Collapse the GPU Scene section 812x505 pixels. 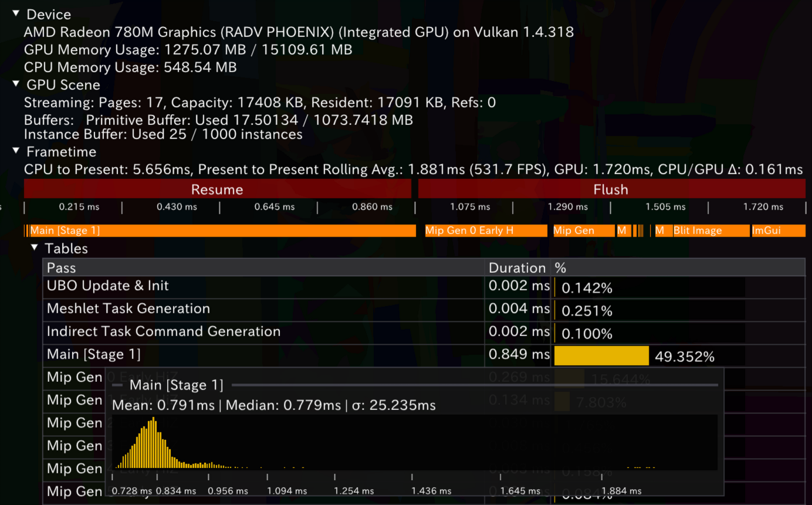16,84
